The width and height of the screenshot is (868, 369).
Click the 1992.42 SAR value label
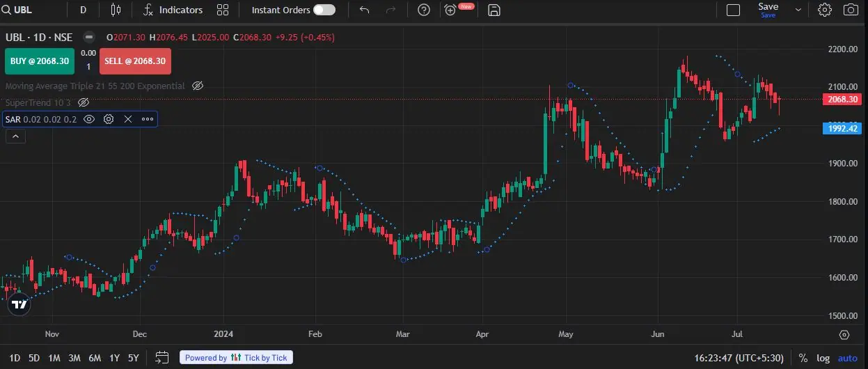click(842, 128)
